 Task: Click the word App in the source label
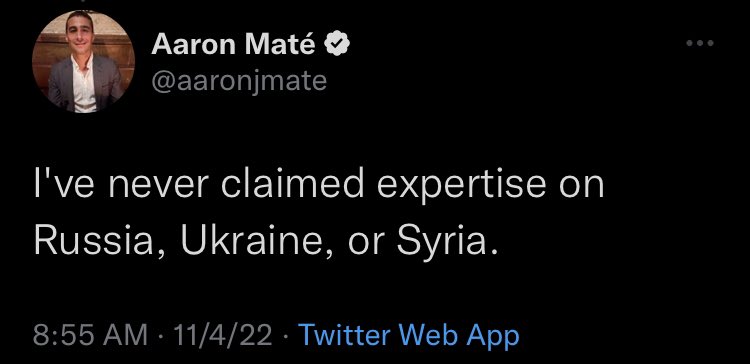[x=495, y=336]
